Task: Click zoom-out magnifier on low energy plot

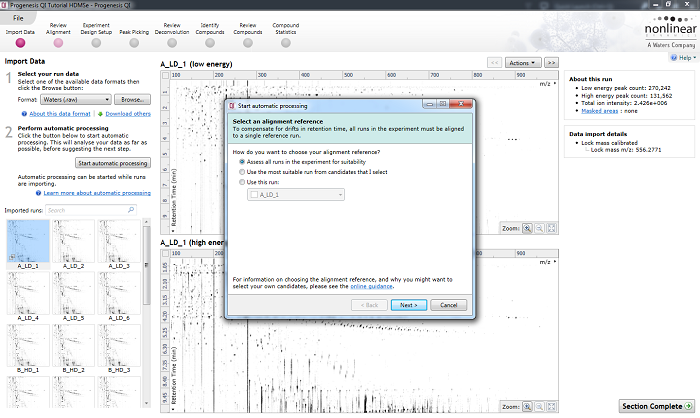Action: 539,228
